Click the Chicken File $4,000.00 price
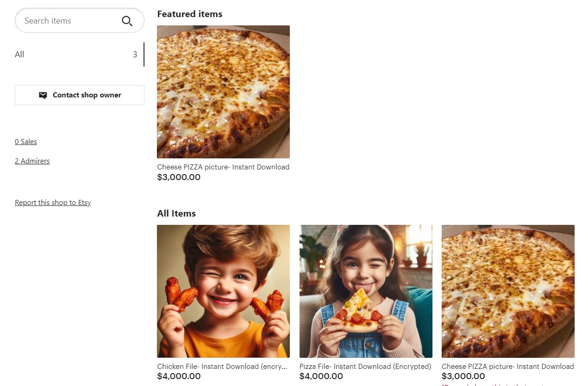Viewport: 588px width, 386px height. point(179,376)
